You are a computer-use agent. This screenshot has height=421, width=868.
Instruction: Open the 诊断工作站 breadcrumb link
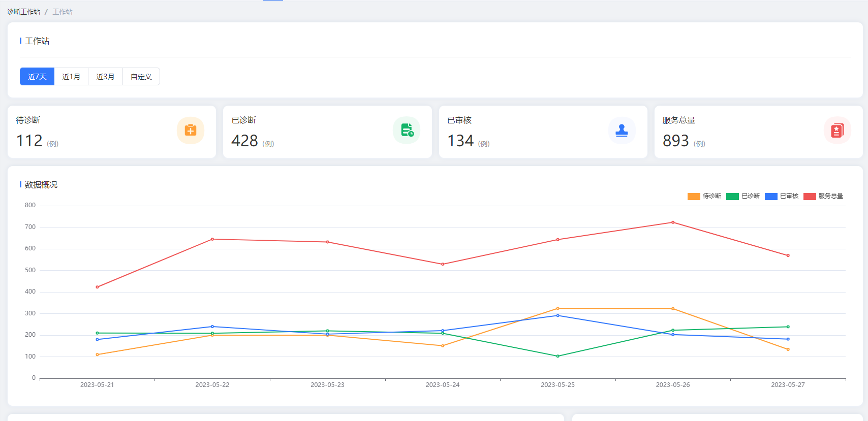23,12
